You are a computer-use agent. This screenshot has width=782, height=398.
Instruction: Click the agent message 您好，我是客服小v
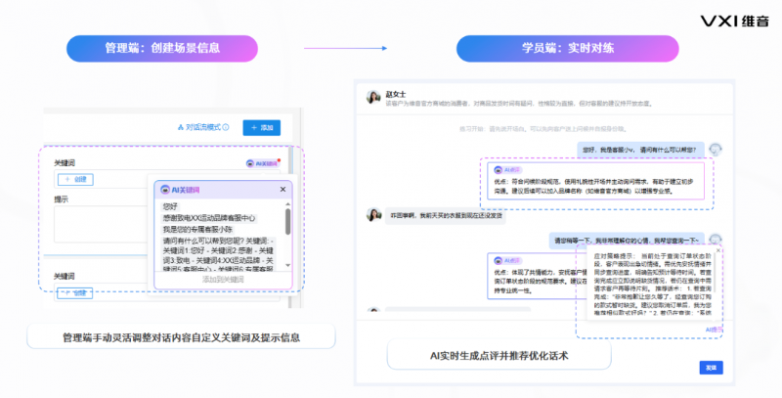coord(641,149)
